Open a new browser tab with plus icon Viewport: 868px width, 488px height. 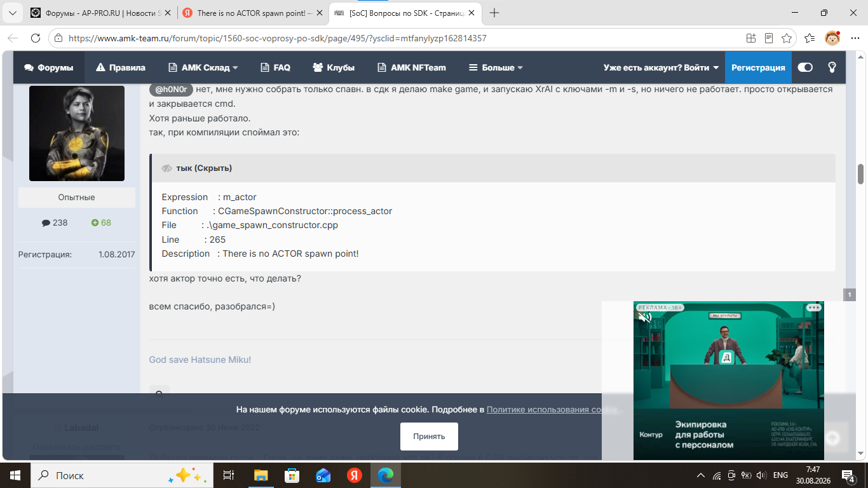pyautogui.click(x=494, y=13)
